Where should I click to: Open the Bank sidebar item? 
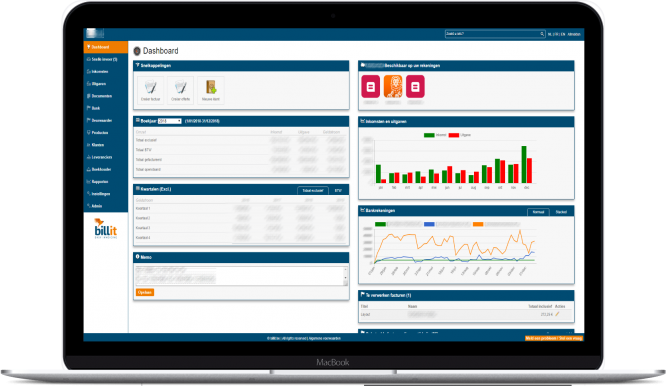(105, 108)
